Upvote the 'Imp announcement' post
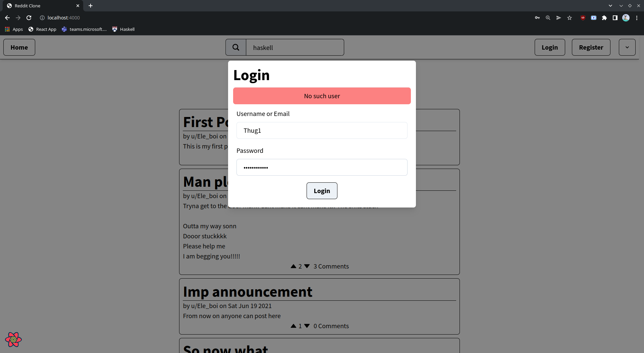The image size is (644, 353). [x=293, y=326]
